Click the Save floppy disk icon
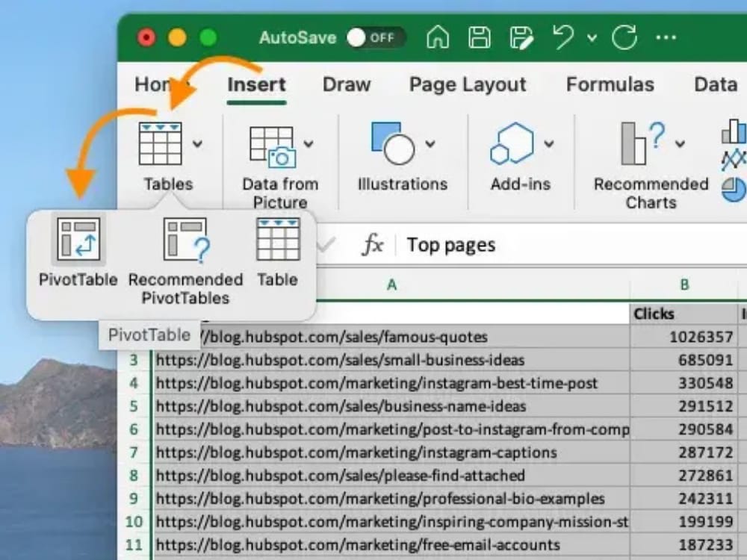 (480, 37)
